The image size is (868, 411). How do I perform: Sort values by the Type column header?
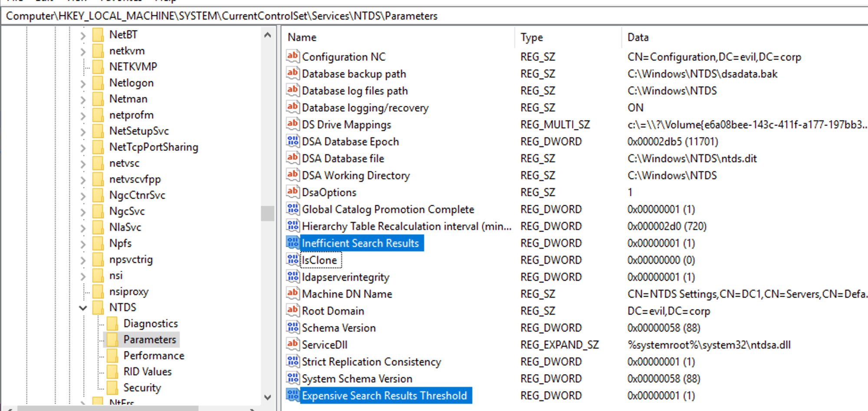(531, 37)
